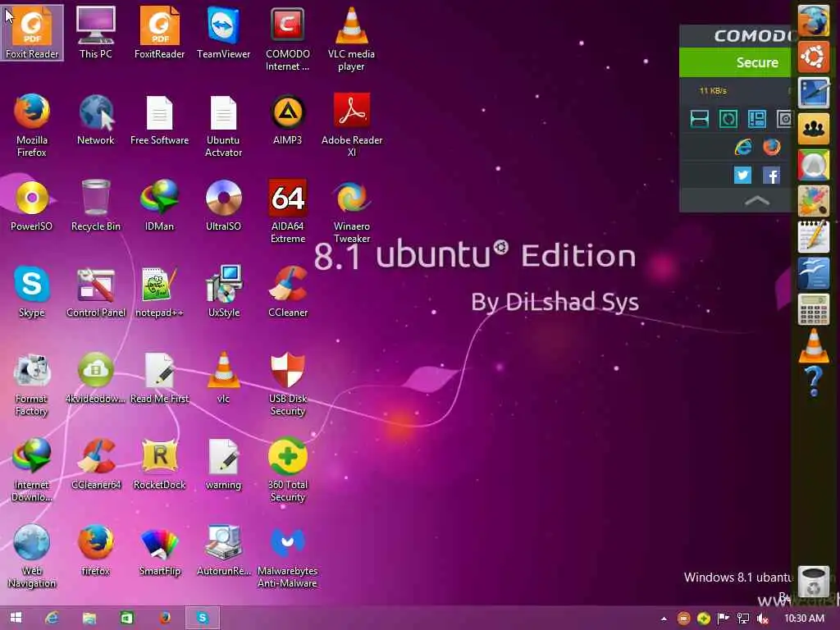
Task: Select the Format Factory desktop icon
Action: (32, 384)
